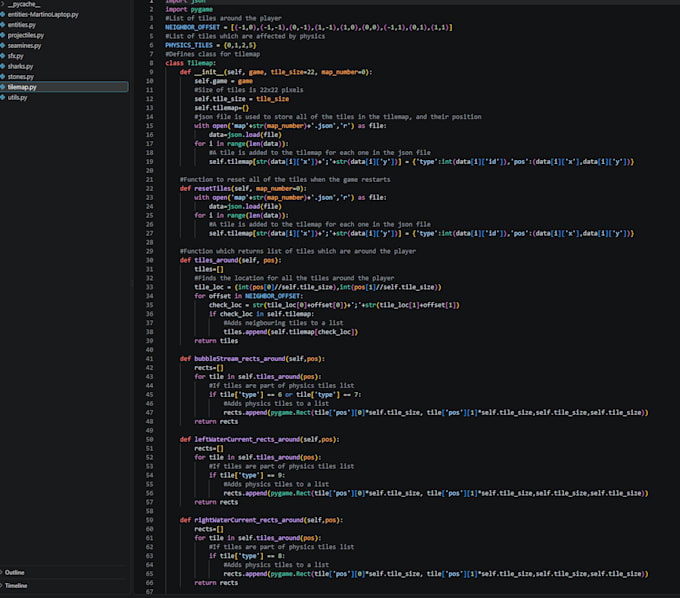Image resolution: width=680 pixels, height=598 pixels.
Task: Place cursor on the class Tilemap line
Action: point(190,63)
